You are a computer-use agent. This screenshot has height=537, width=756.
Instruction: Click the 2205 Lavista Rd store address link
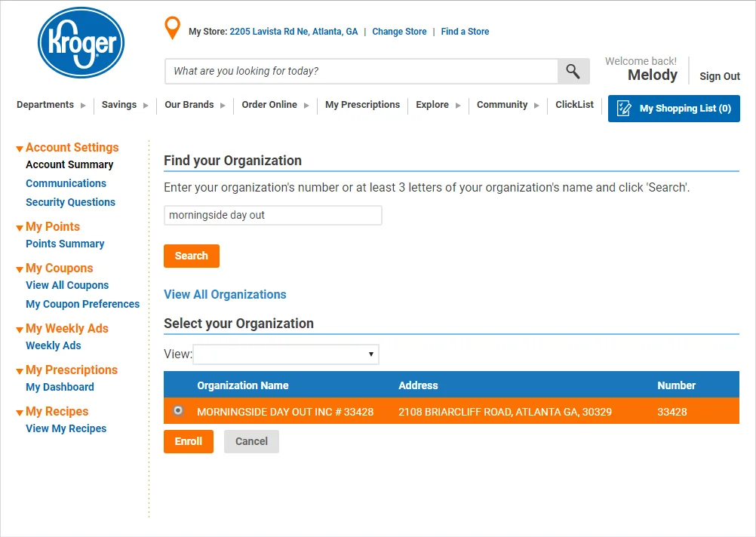coord(293,32)
